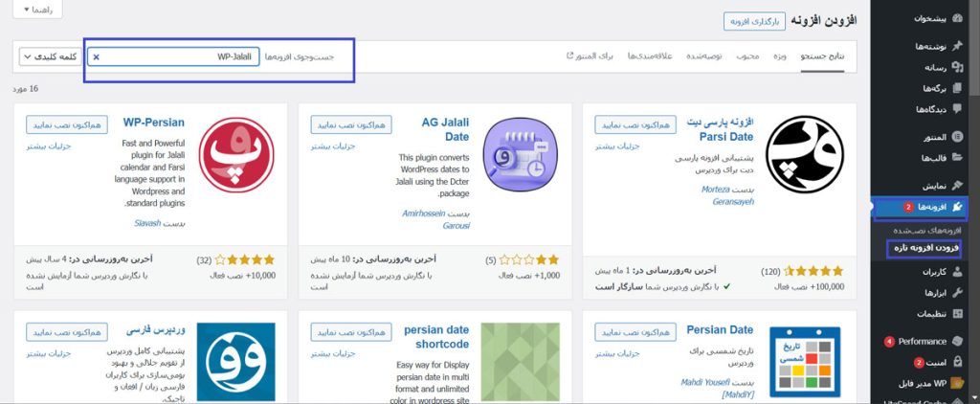Image resolution: width=980 pixels, height=404 pixels.
Task: Open Add New Plugin (افزودن افزونه تازه) submenu
Action: coord(926,248)
